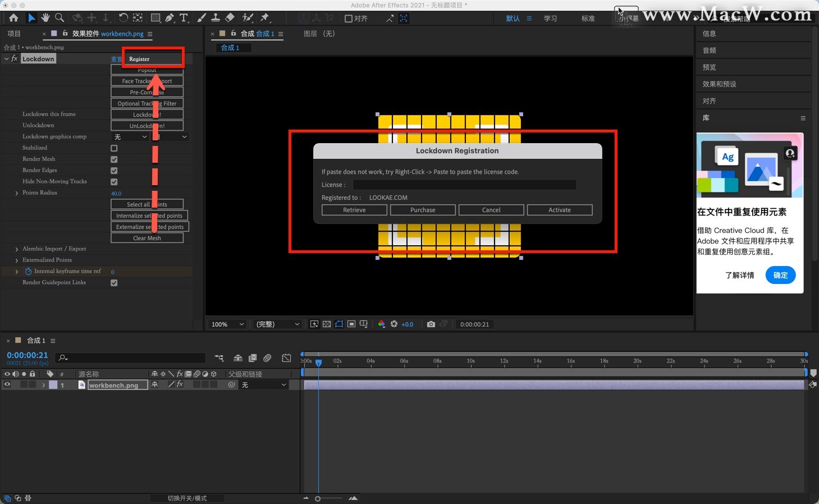The width and height of the screenshot is (819, 504).
Task: Select the Clone Stamp tool
Action: click(215, 18)
